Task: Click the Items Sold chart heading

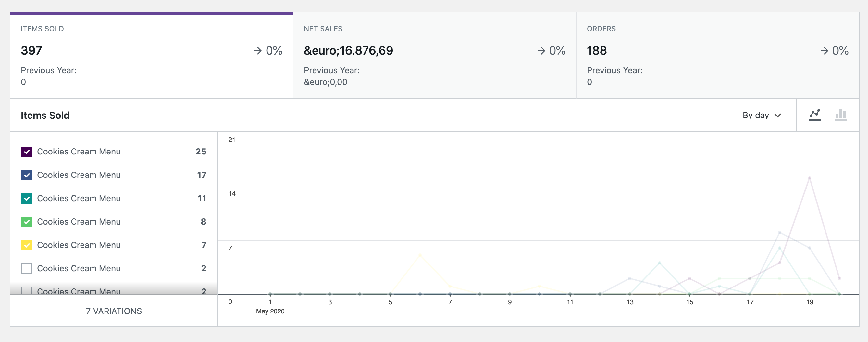Action: [x=45, y=115]
